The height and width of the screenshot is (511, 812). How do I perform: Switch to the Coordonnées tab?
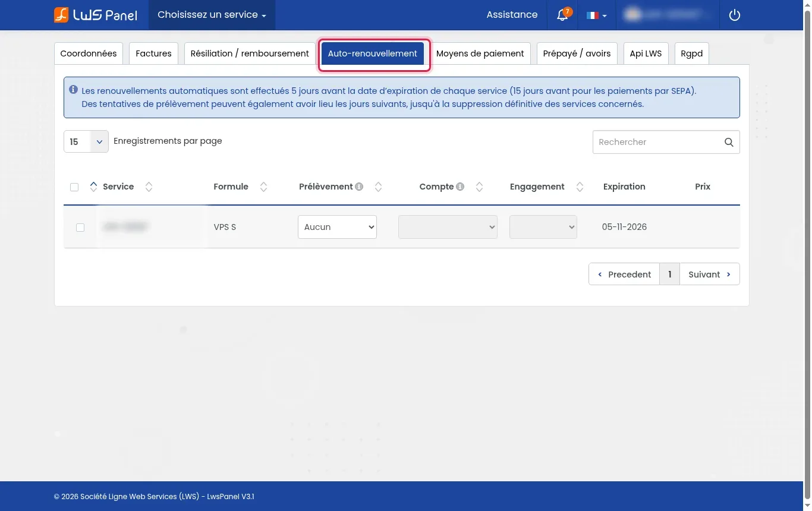[89, 53]
